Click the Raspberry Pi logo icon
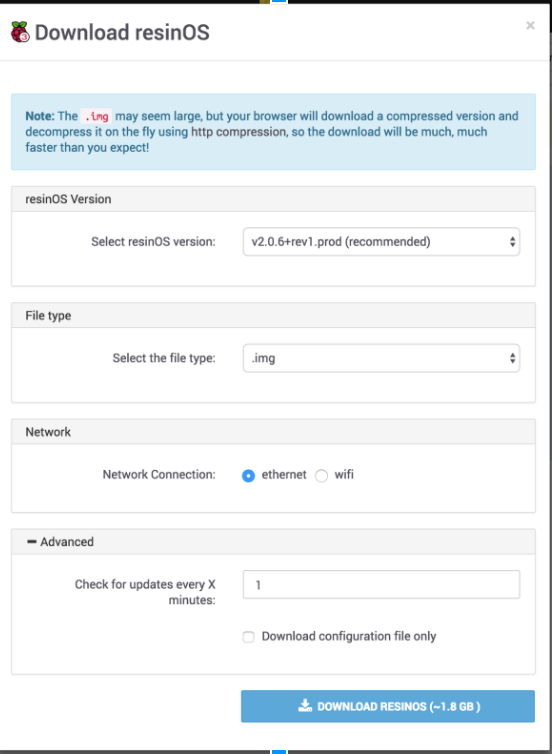The height and width of the screenshot is (754, 552). point(20,32)
